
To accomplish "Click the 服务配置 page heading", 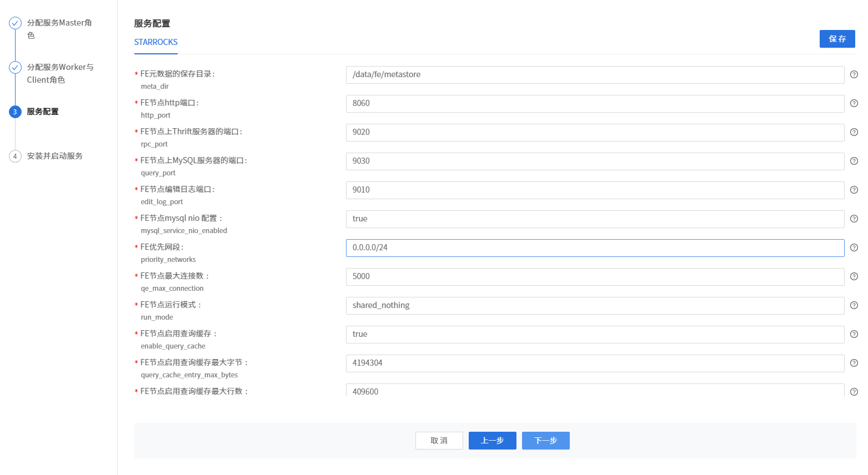I will coord(152,23).
